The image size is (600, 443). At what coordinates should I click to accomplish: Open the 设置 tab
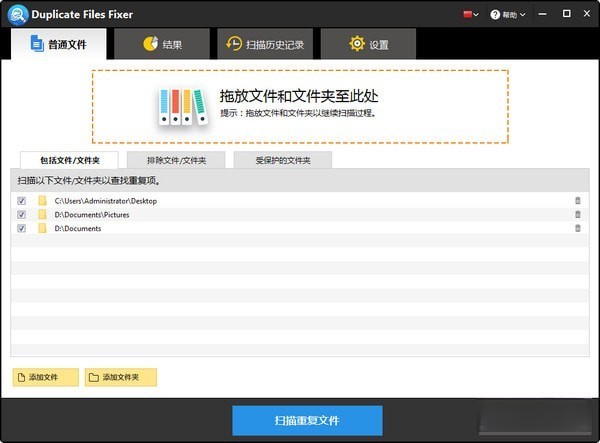pyautogui.click(x=368, y=44)
